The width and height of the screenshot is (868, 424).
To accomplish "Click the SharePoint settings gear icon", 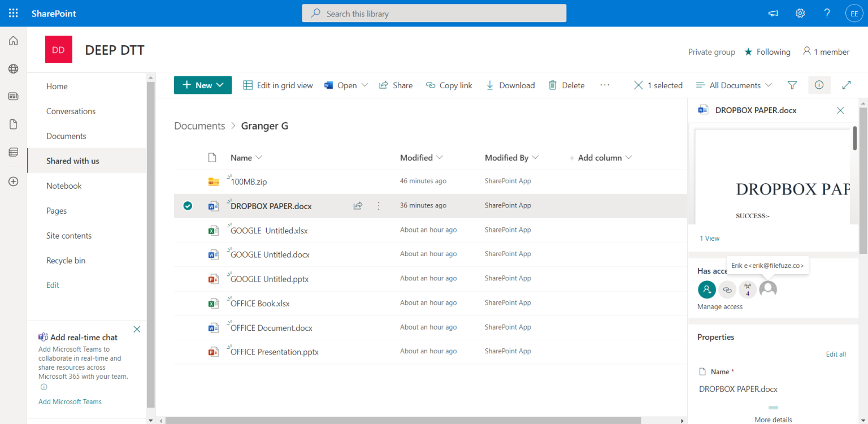I will click(800, 13).
